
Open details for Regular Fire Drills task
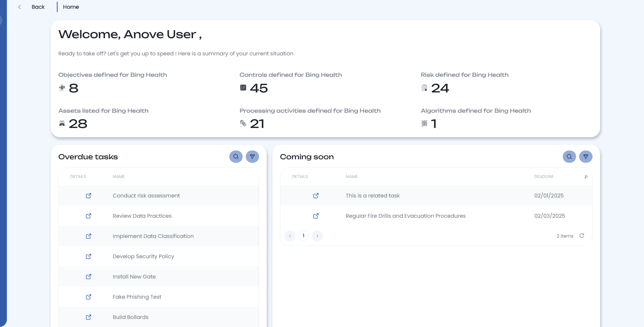pos(316,216)
